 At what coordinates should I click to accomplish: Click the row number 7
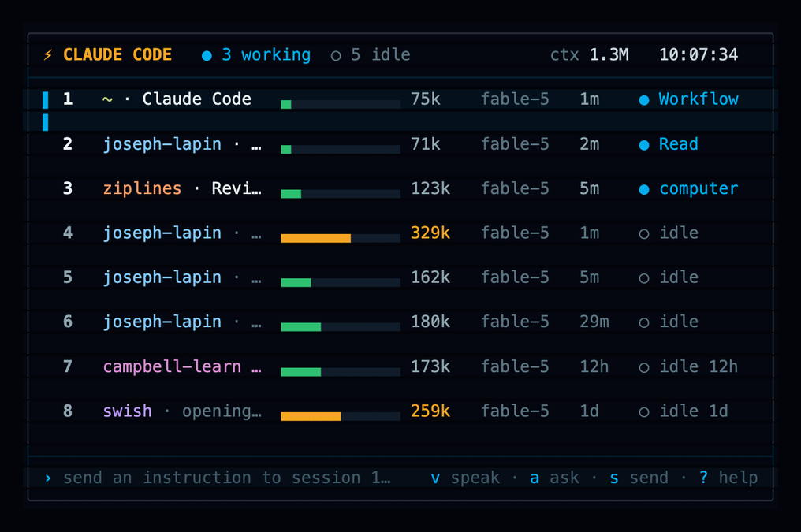point(68,366)
